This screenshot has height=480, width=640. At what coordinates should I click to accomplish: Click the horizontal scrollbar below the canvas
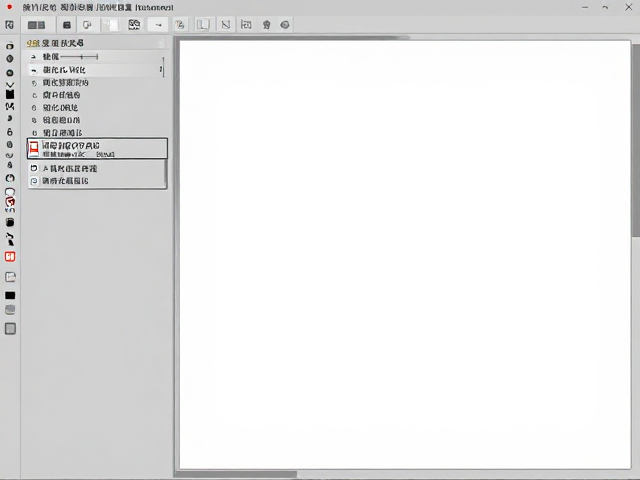236,474
